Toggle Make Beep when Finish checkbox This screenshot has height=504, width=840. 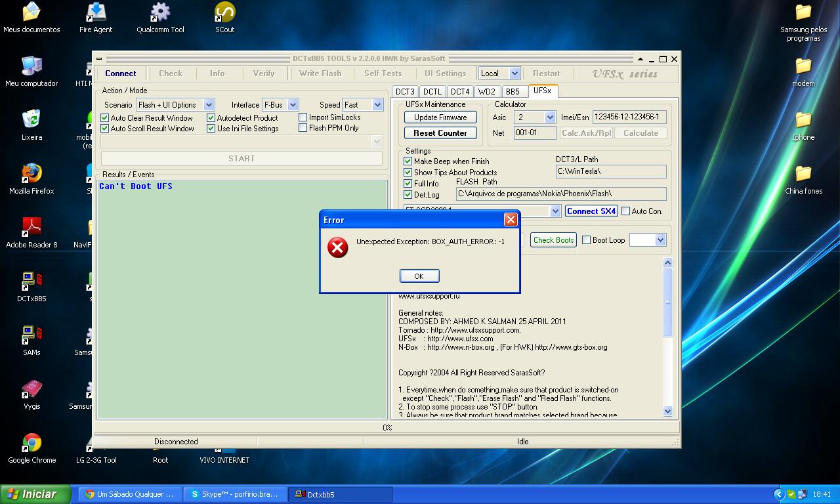[408, 161]
